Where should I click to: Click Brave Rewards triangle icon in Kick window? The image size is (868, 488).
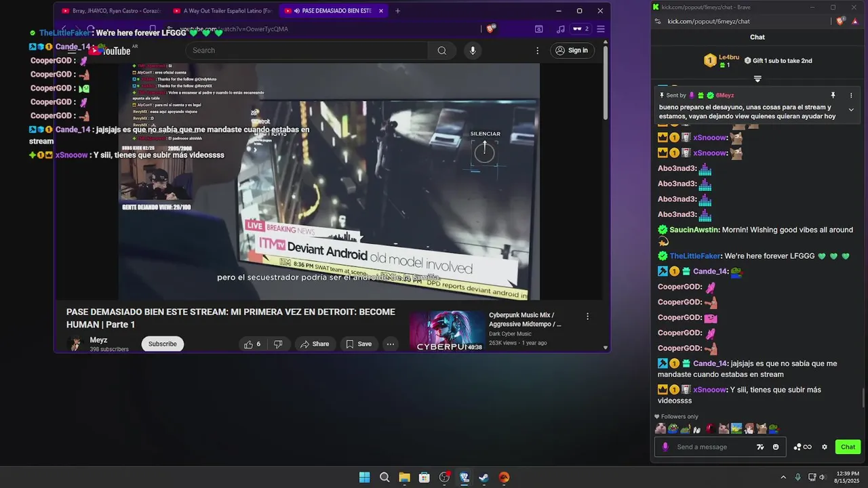[854, 21]
